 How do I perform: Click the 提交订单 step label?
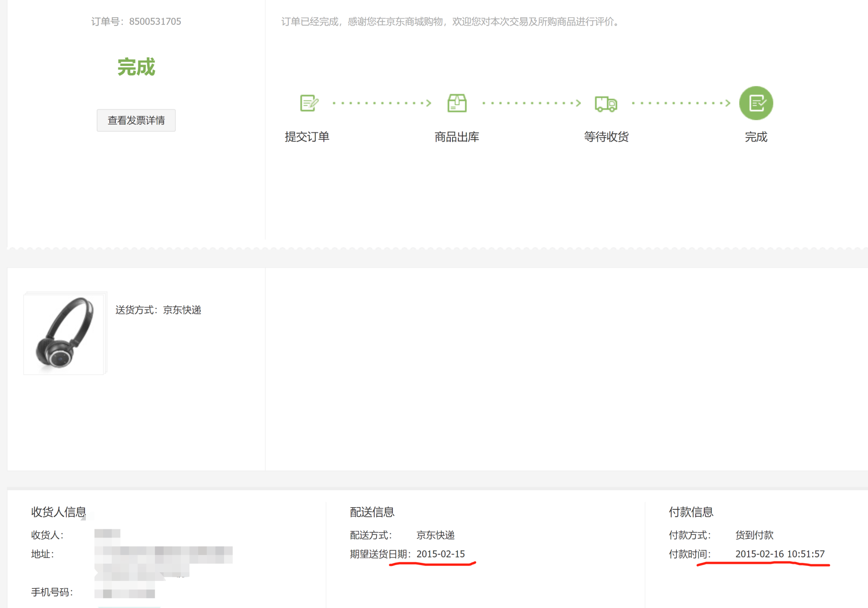[307, 137]
